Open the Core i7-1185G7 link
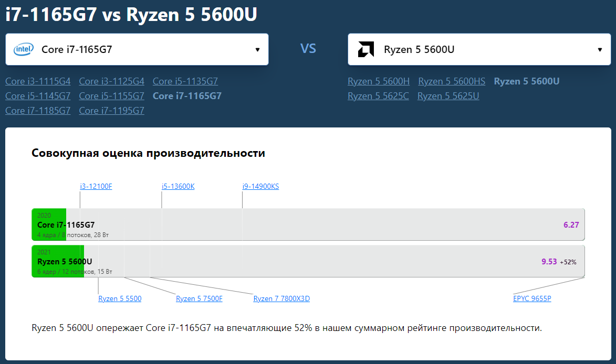Image resolution: width=616 pixels, height=364 pixels. 38,111
